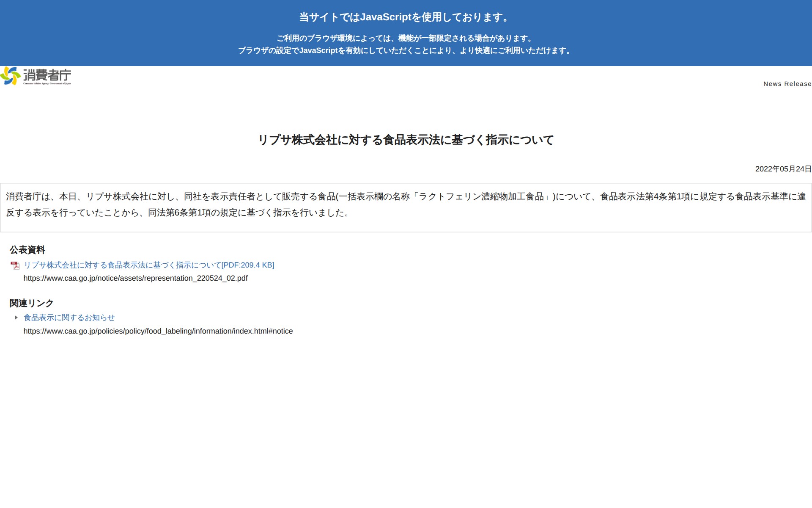Click the PDF file size text 209.4 KB
Image resolution: width=812 pixels, height=508 pixels.
point(257,265)
